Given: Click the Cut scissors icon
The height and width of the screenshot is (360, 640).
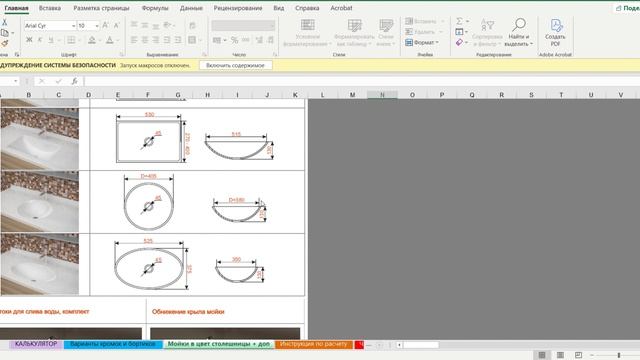Looking at the screenshot, I should pos(4,22).
